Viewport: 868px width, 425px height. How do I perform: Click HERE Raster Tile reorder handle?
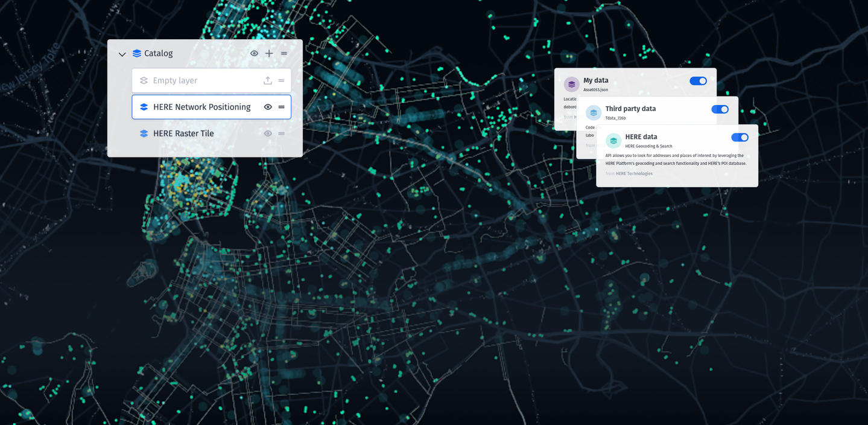click(282, 133)
